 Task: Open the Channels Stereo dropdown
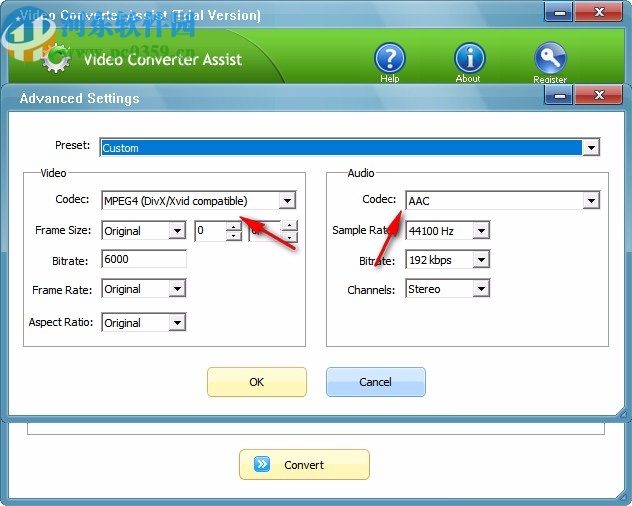click(x=481, y=289)
